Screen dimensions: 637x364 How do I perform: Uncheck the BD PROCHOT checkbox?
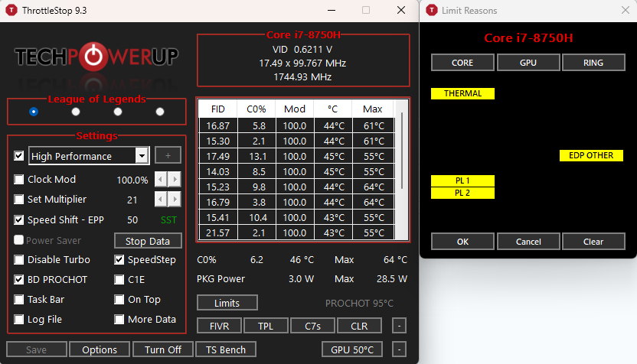[18, 280]
